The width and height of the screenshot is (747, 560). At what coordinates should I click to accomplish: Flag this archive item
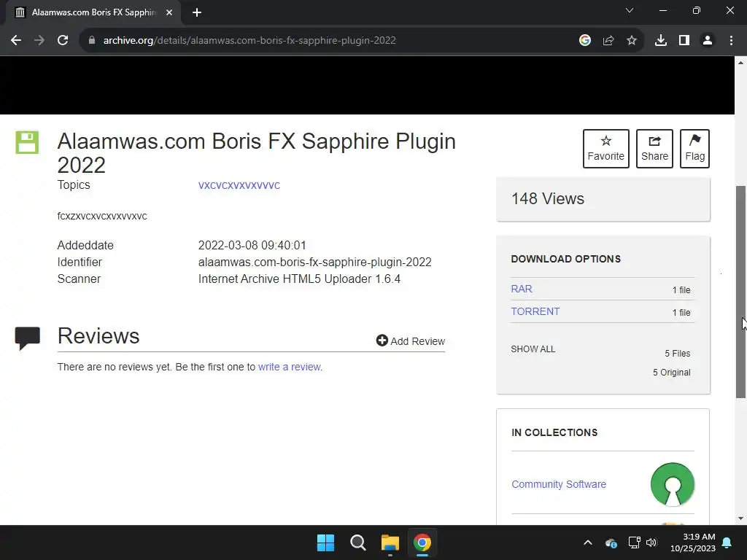694,149
